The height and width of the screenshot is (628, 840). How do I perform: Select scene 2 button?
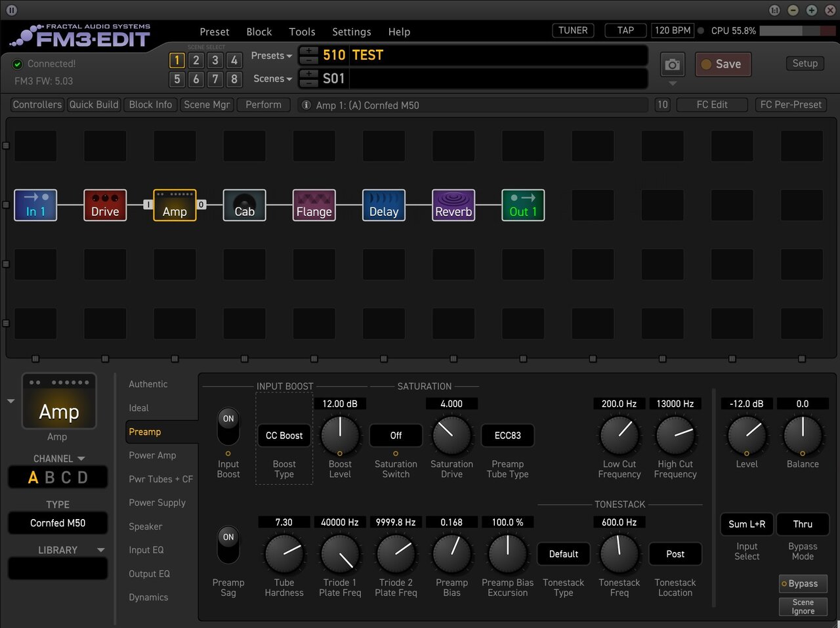[x=196, y=60]
